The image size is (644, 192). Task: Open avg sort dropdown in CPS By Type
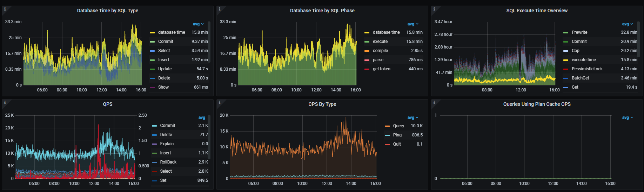413,117
